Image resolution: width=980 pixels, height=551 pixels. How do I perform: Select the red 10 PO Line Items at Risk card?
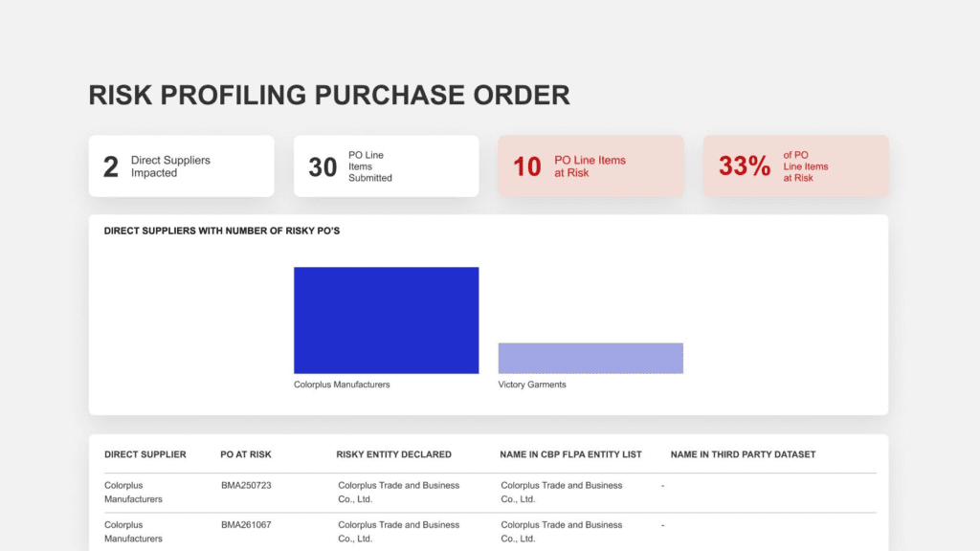590,166
